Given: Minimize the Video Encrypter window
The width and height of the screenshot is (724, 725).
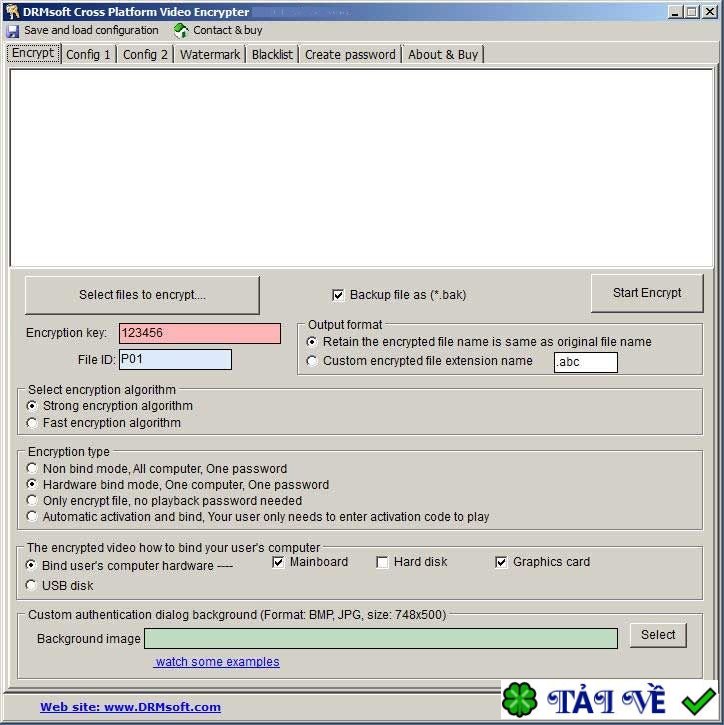Looking at the screenshot, I should click(675, 12).
